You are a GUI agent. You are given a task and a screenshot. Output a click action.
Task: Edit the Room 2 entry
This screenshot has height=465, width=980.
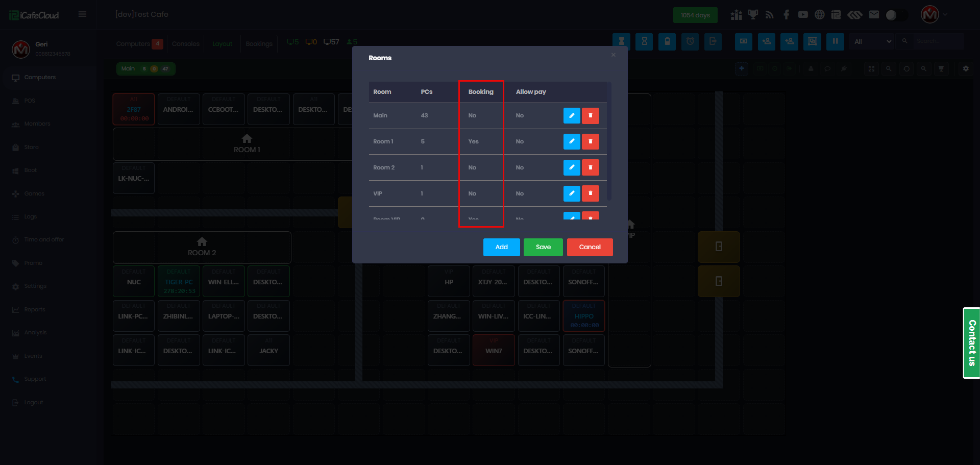tap(572, 167)
